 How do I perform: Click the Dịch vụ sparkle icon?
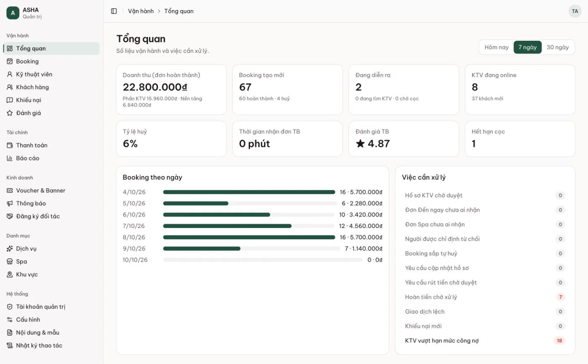pos(10,249)
